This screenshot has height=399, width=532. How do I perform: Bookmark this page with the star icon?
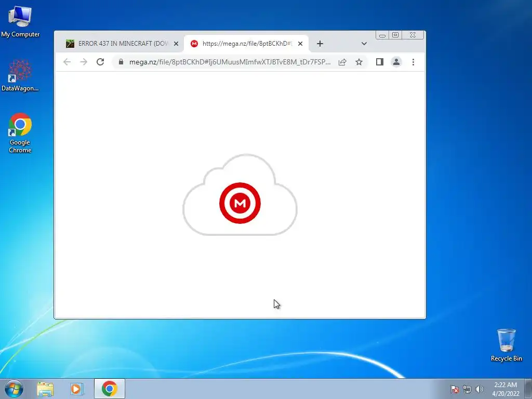coord(359,62)
